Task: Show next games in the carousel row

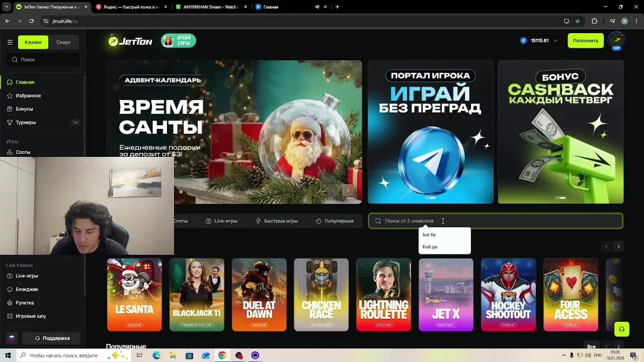Action: coord(618,246)
